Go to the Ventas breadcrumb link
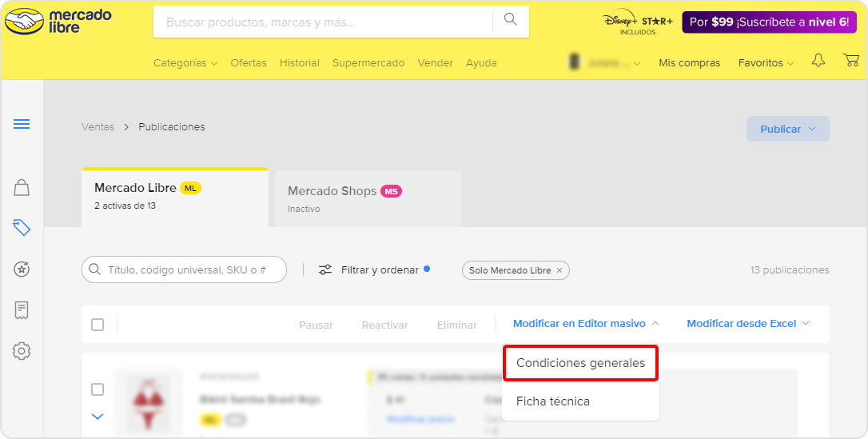 [98, 127]
